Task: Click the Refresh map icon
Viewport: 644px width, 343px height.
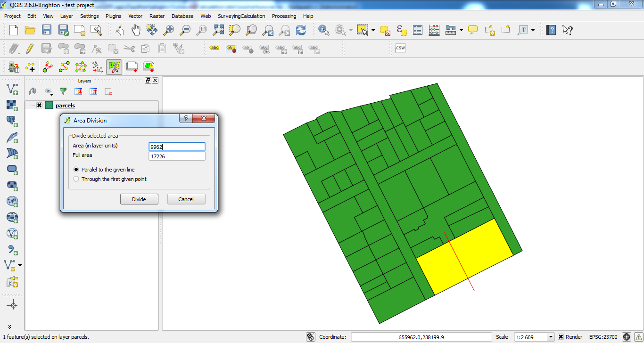Action: click(300, 30)
